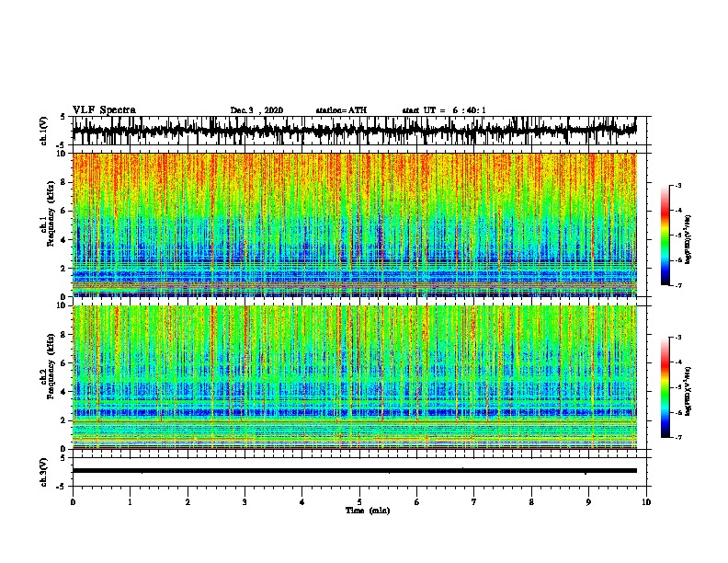Viewport: 728px width, 563px height.
Task: Click the time axis tick label "0"
Action: (x=73, y=501)
